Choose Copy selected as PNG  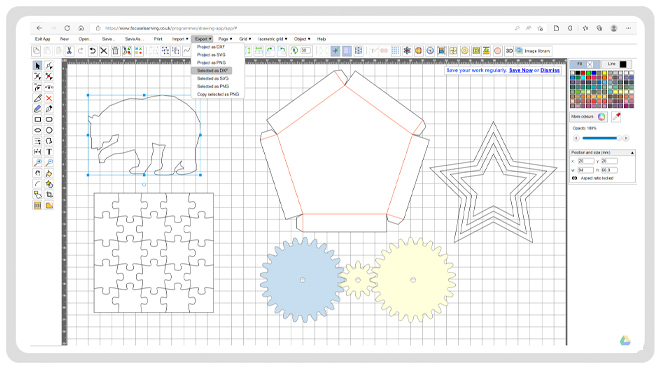218,94
